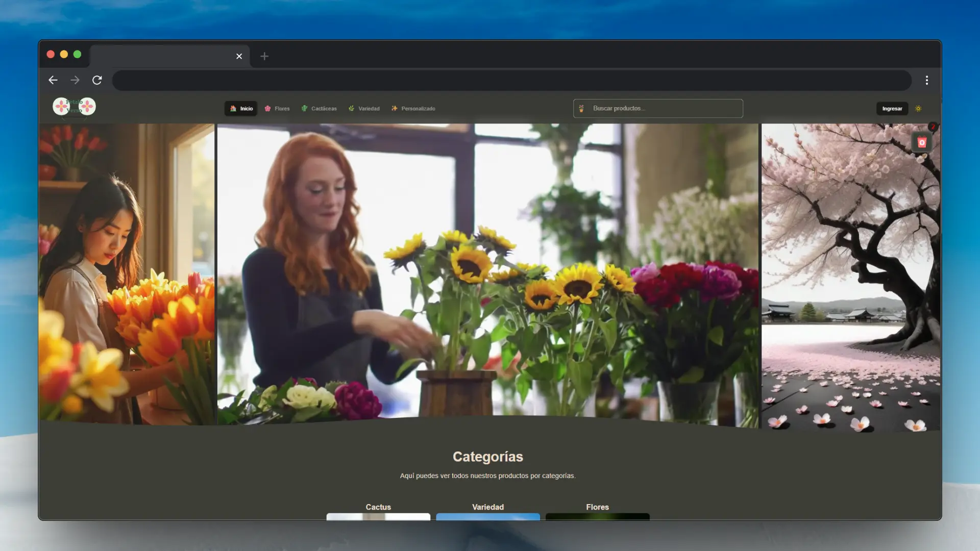
Task: Go to the Variedad nav item
Action: point(364,109)
